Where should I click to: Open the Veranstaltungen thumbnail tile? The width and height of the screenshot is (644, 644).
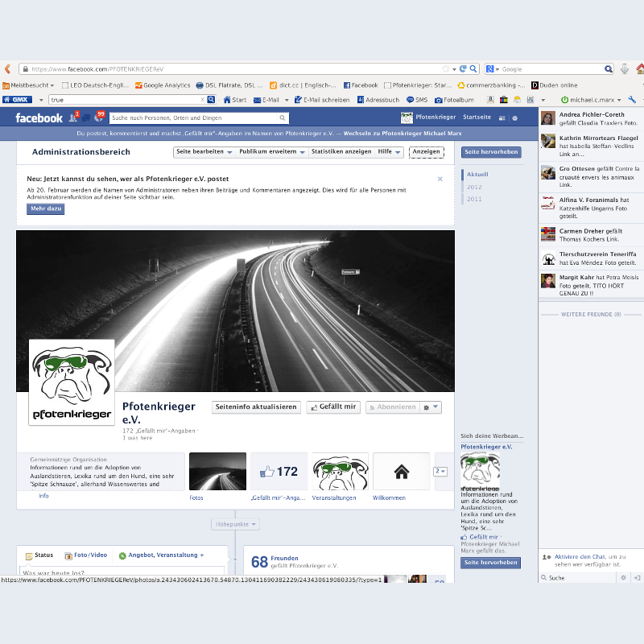click(340, 472)
